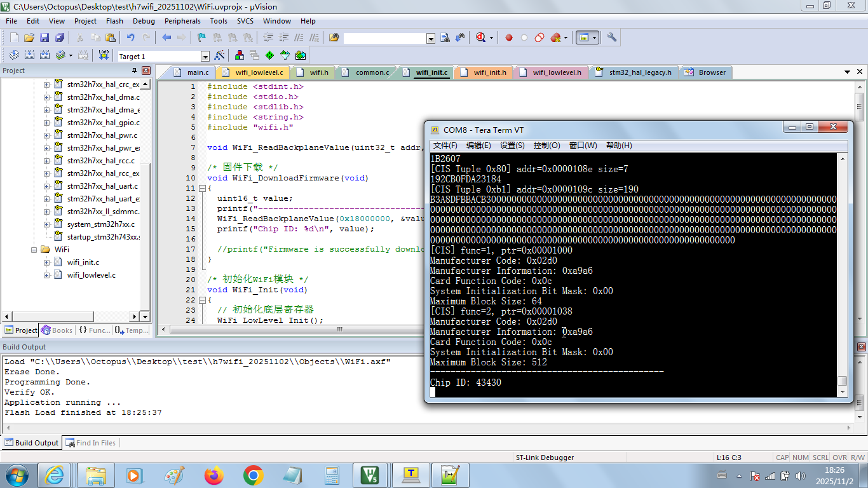Open the Find In Files tab
This screenshot has height=488, width=868.
[x=91, y=443]
